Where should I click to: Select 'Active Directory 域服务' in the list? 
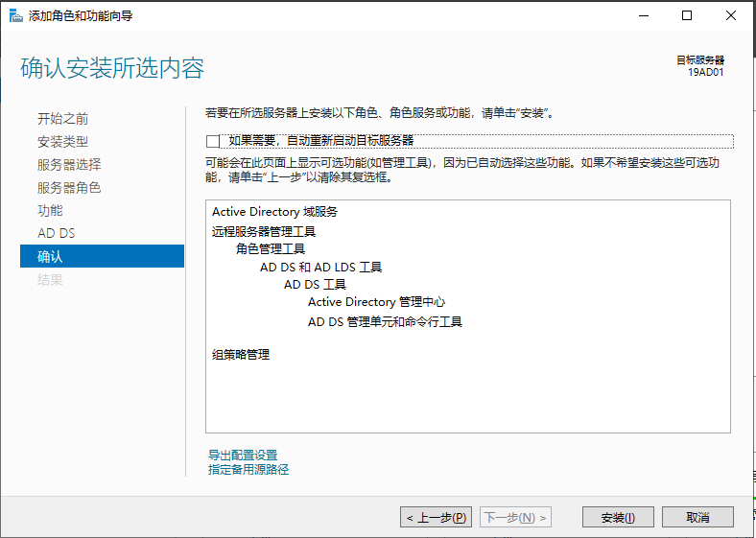pyautogui.click(x=274, y=212)
